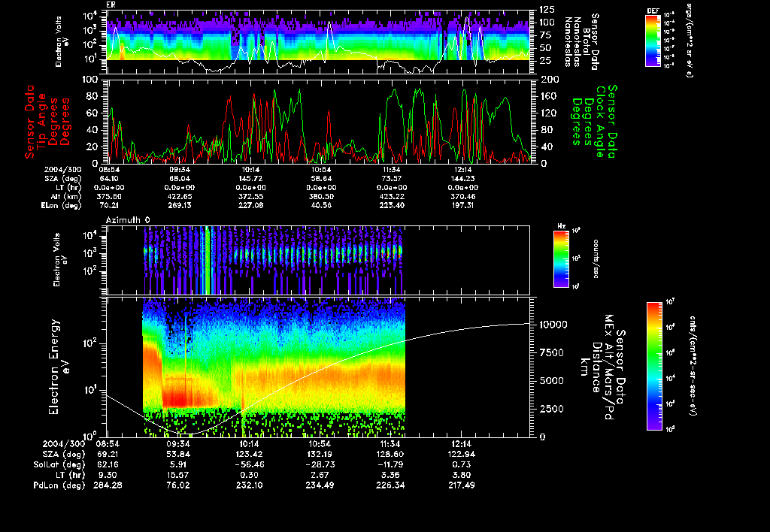Click the DEF color scale bar
Viewport: 770px width, 532px height.
pyautogui.click(x=653, y=41)
